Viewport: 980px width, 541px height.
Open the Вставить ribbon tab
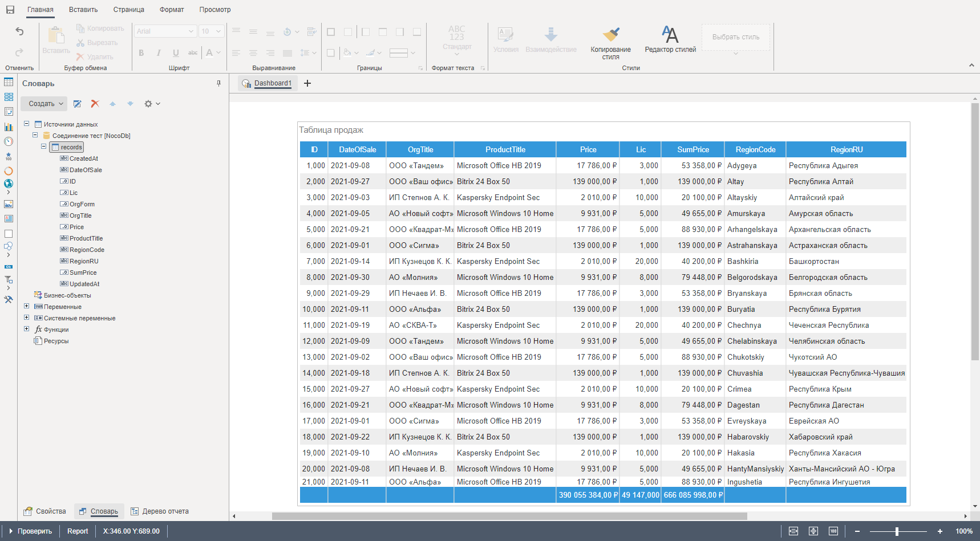point(83,10)
